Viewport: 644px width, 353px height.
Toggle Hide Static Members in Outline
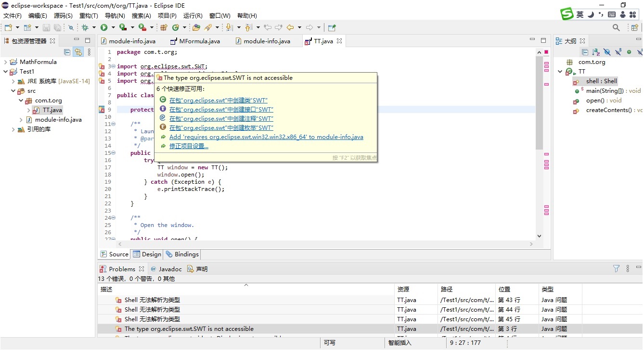(x=618, y=52)
